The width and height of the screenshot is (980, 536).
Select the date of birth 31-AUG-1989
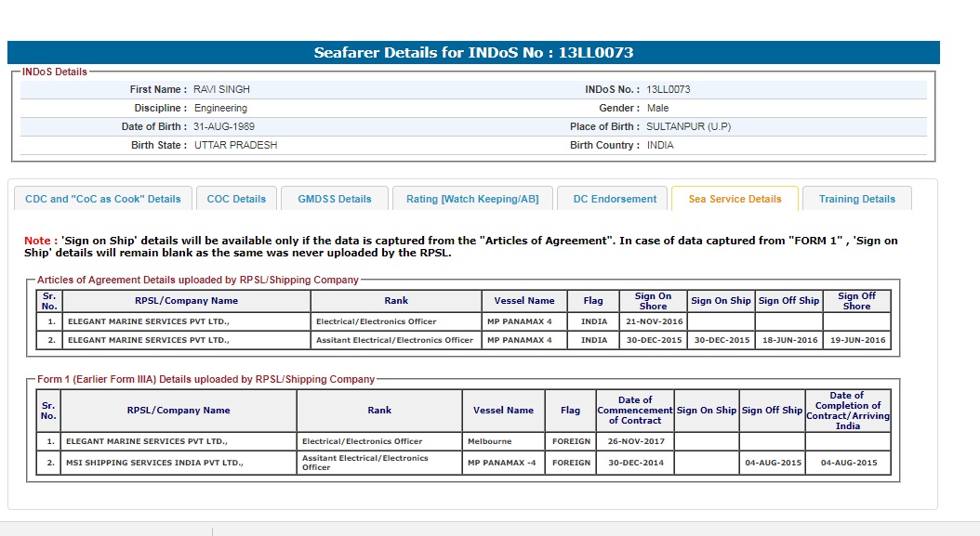[x=224, y=126]
